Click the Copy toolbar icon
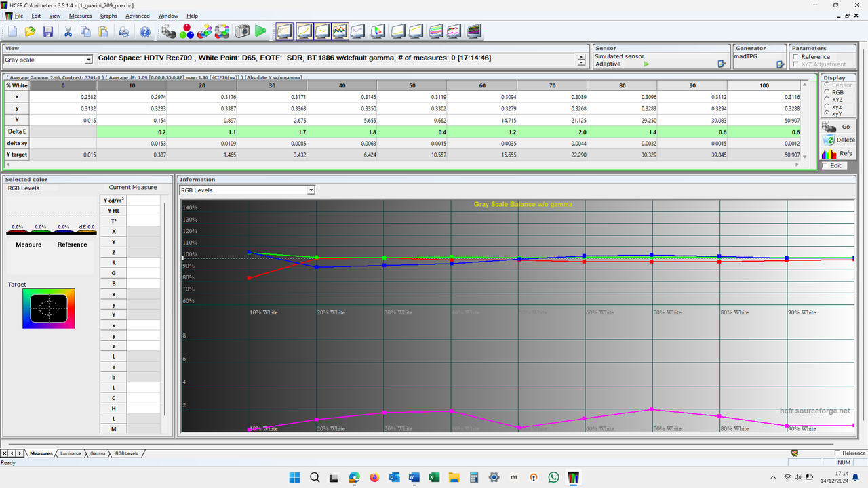The image size is (868, 488). [85, 31]
